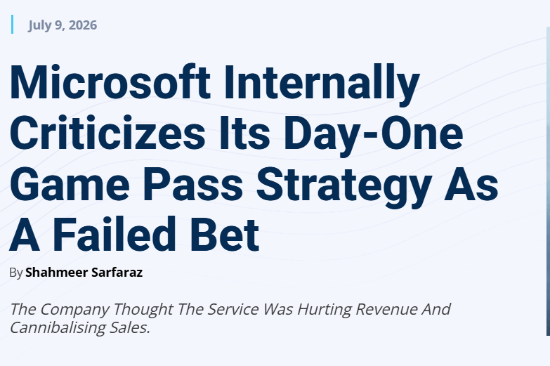Click the "As" word ending the third headline line
Screen dimensions: 550x366
(x=471, y=184)
